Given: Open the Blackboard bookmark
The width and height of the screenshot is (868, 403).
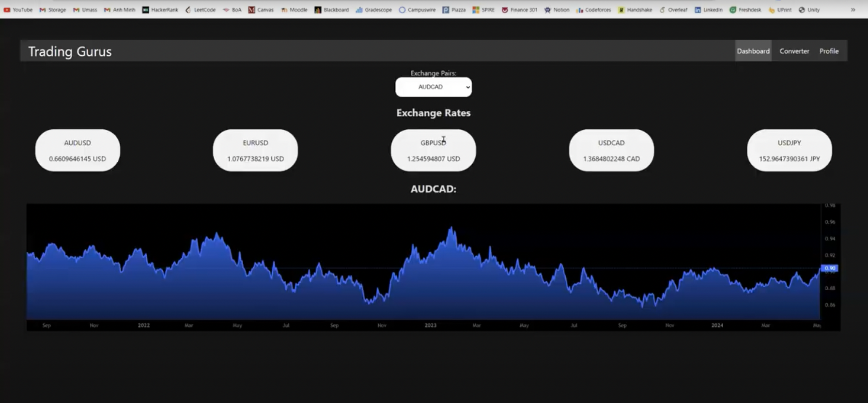Looking at the screenshot, I should coord(332,10).
